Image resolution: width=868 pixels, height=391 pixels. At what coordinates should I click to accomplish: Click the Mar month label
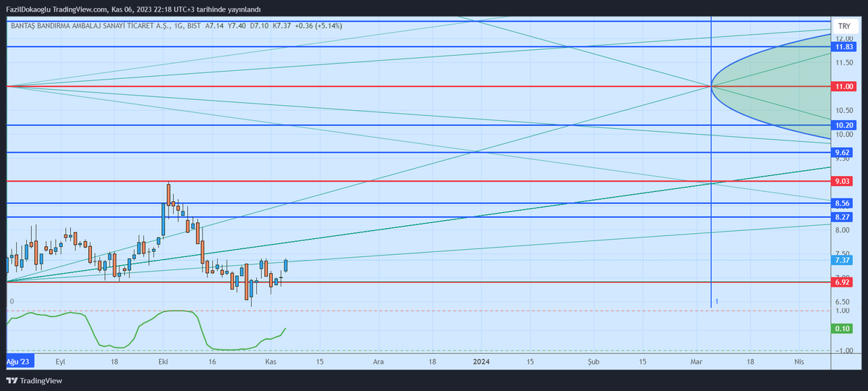coord(697,361)
